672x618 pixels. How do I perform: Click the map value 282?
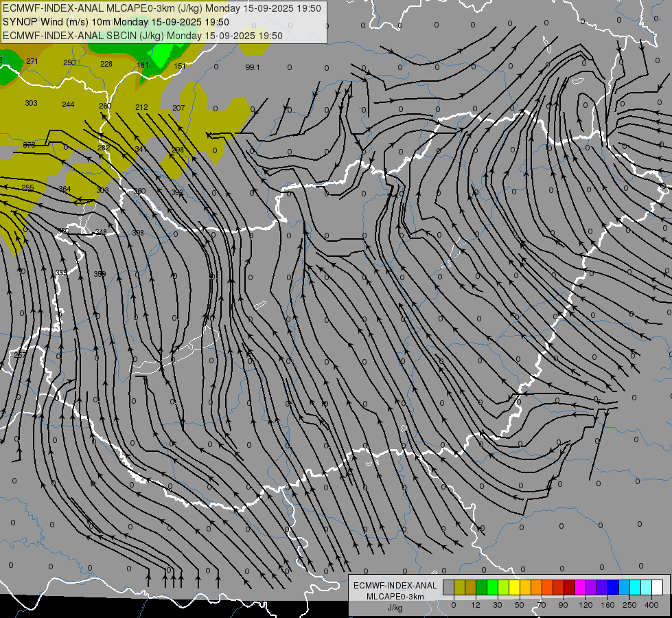click(x=104, y=148)
